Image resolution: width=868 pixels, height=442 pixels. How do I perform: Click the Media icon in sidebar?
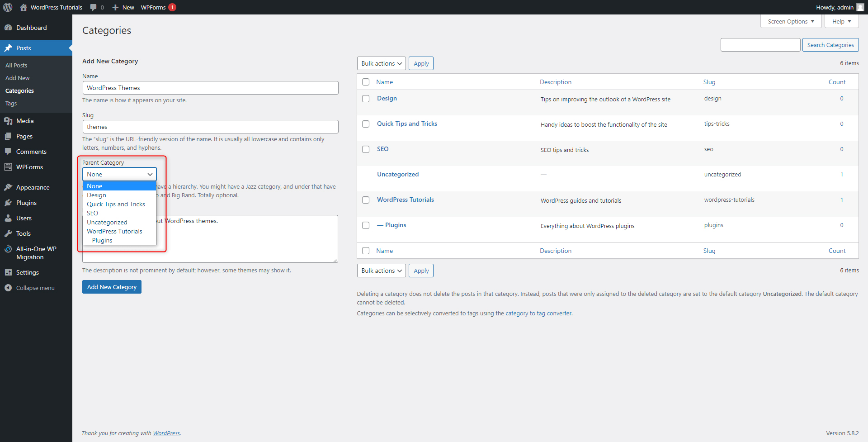coord(8,121)
